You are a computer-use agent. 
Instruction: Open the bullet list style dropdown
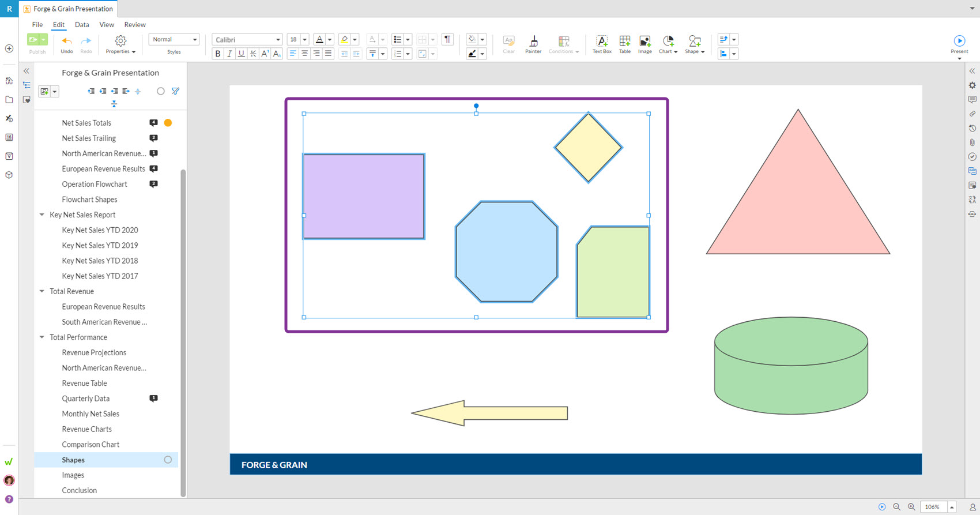click(408, 39)
